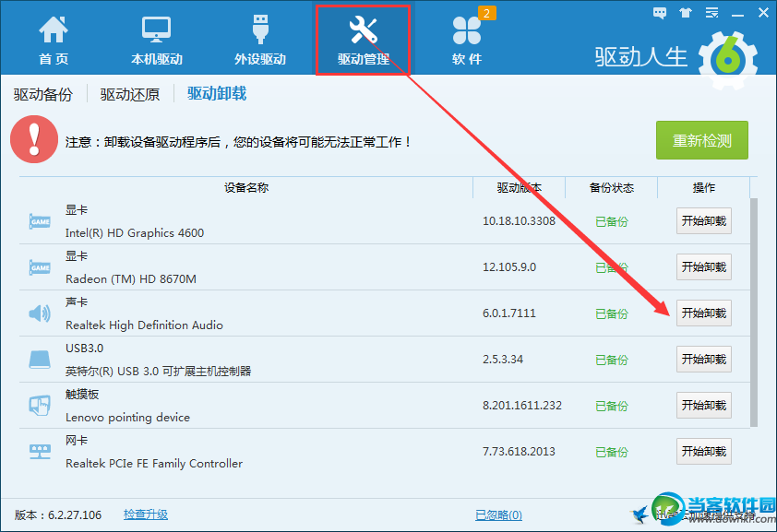Click Lenovo pointing device name
777x532 pixels.
point(127,418)
